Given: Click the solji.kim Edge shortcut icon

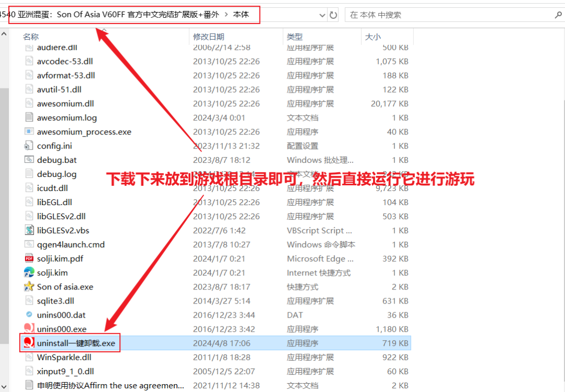Looking at the screenshot, I should (x=29, y=272).
